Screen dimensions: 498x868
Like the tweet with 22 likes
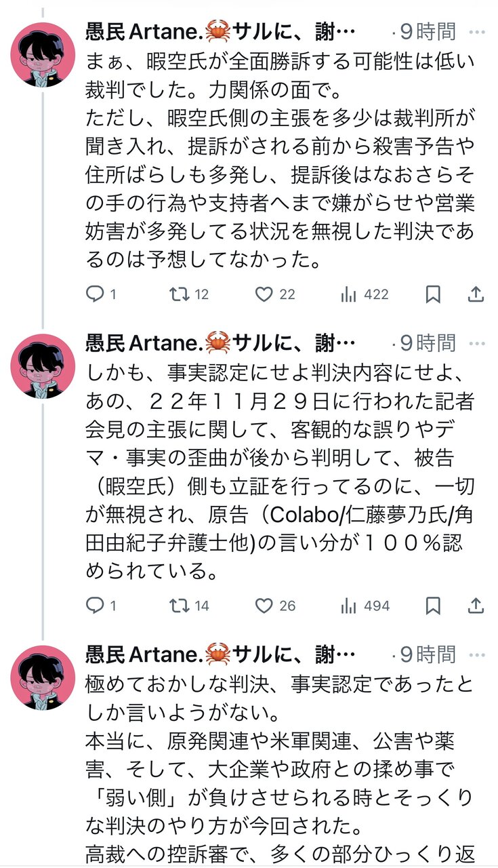(x=275, y=294)
